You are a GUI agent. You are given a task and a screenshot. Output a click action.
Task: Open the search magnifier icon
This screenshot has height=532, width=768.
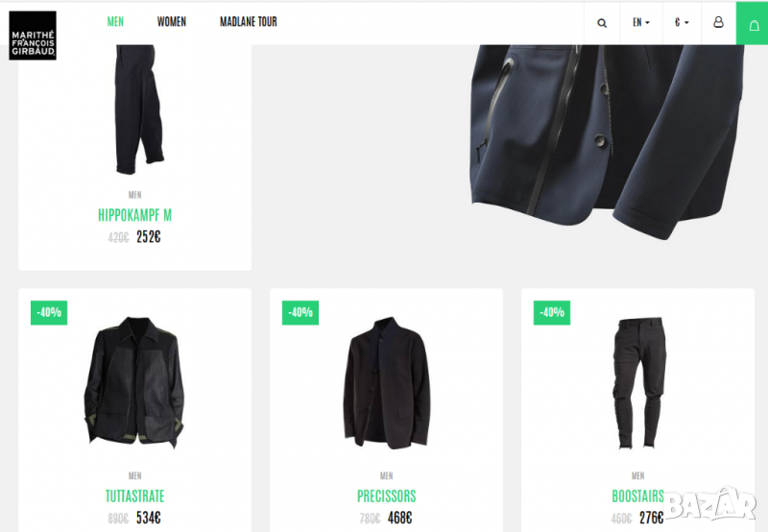602,22
